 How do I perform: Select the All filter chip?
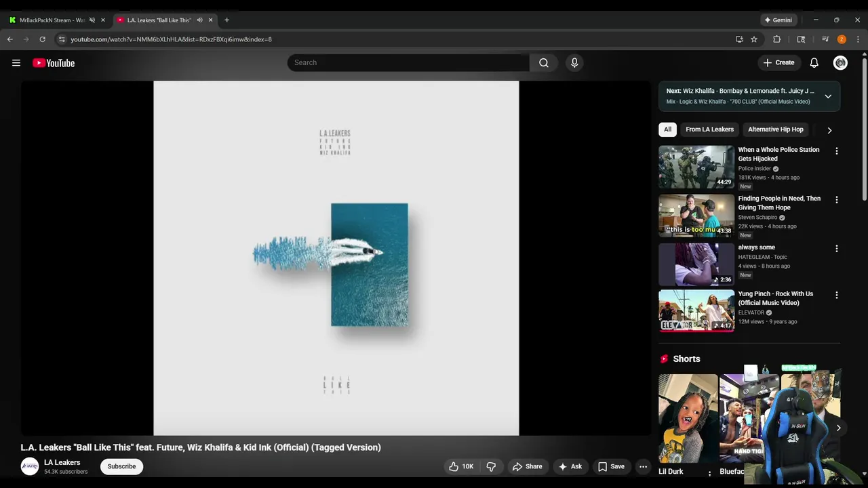[x=667, y=129]
